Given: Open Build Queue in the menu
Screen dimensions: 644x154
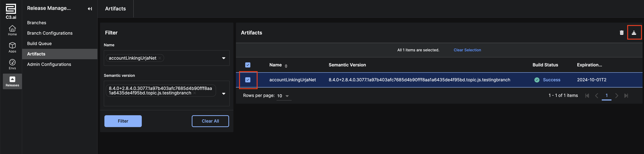Looking at the screenshot, I should click(39, 43).
